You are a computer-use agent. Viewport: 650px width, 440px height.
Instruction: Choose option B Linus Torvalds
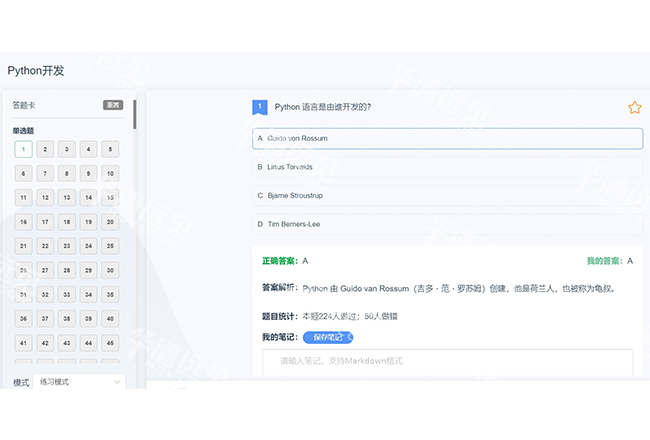(447, 167)
